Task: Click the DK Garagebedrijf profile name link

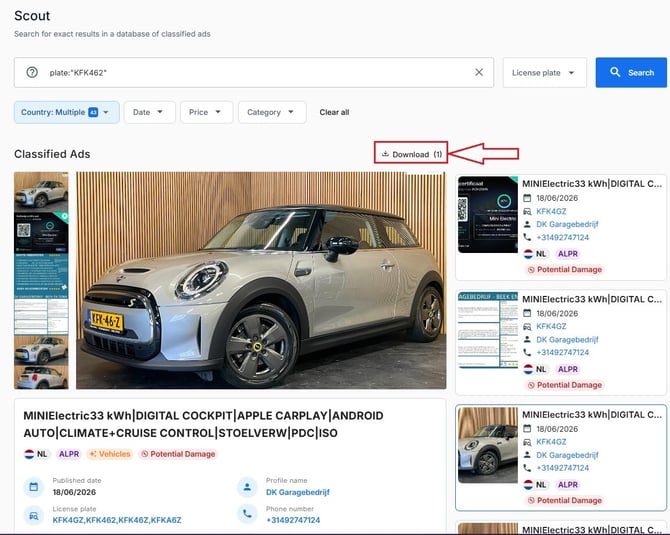Action: (x=298, y=492)
